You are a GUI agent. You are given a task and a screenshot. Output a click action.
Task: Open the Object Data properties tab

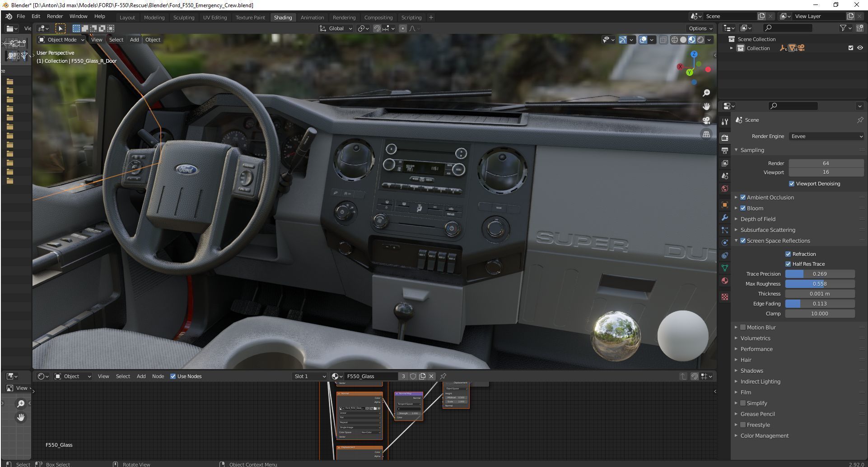(x=725, y=268)
